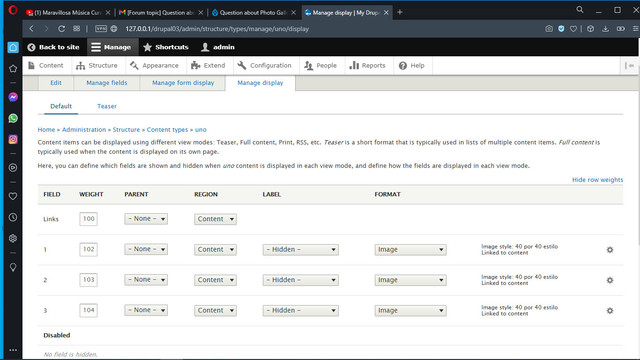
Task: Follow Administration breadcrumb link
Action: click(x=84, y=129)
